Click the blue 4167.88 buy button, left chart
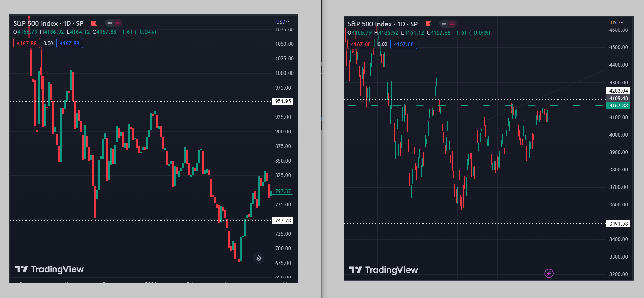 tap(69, 44)
